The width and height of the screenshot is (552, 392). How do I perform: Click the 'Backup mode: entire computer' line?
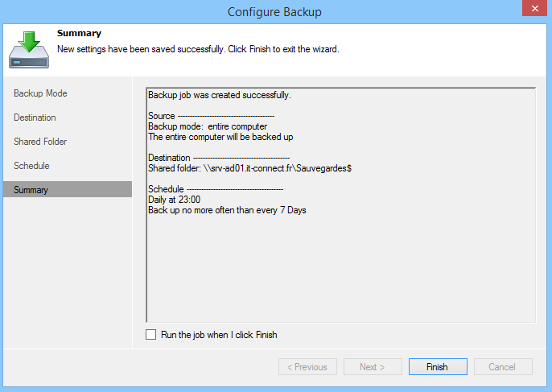click(x=208, y=127)
